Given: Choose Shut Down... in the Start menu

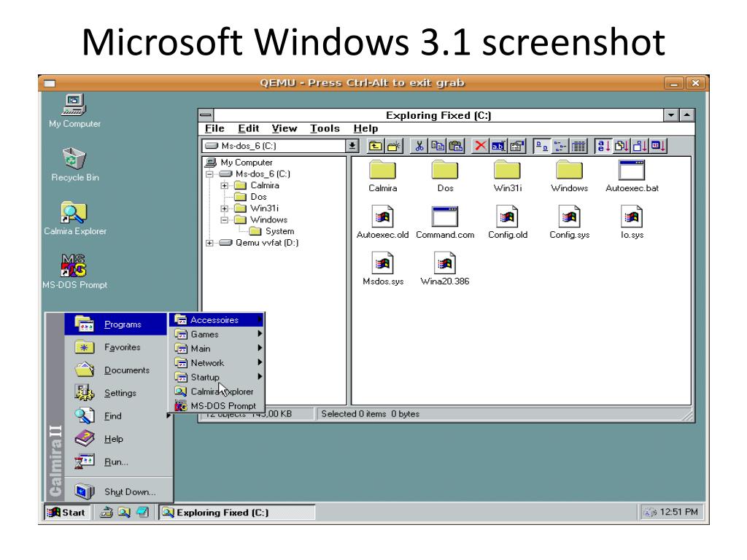Looking at the screenshot, I should 117,491.
